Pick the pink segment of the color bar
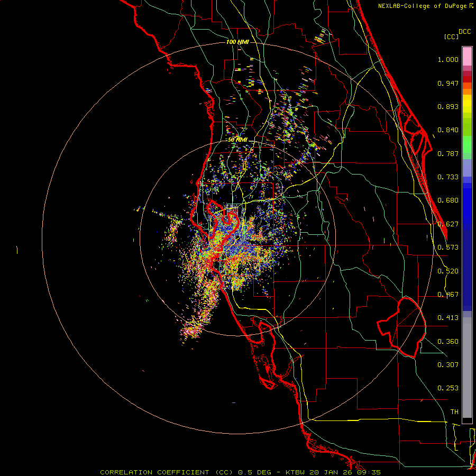This screenshot has height=476, width=476. tap(467, 57)
